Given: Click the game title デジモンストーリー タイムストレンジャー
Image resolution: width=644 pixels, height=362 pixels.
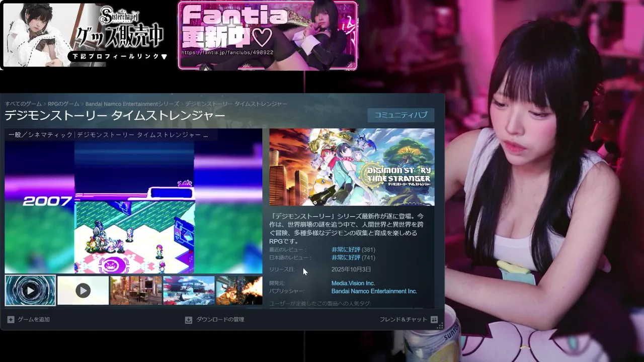Looking at the screenshot, I should (x=115, y=116).
